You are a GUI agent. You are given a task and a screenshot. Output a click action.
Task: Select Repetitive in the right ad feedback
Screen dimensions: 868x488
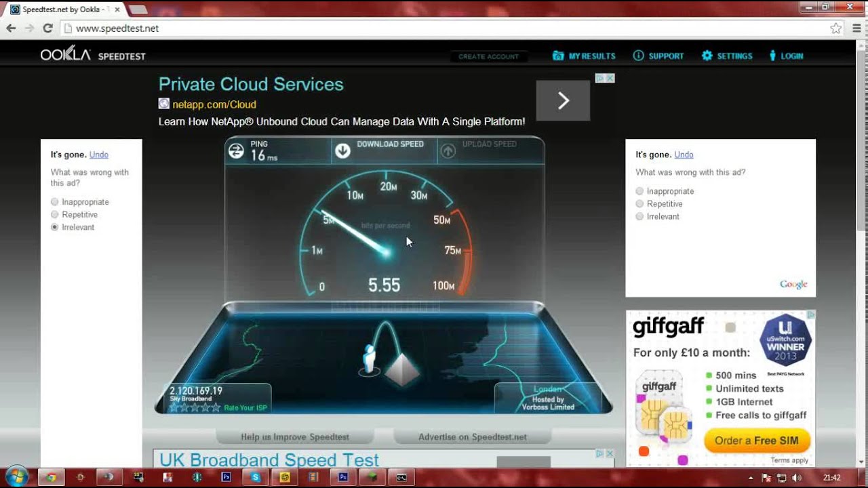tap(639, 203)
